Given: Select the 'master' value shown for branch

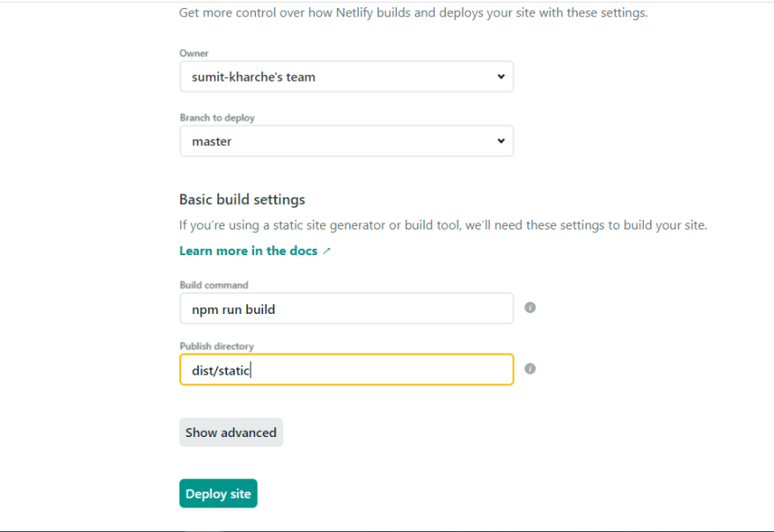Looking at the screenshot, I should (x=212, y=141).
